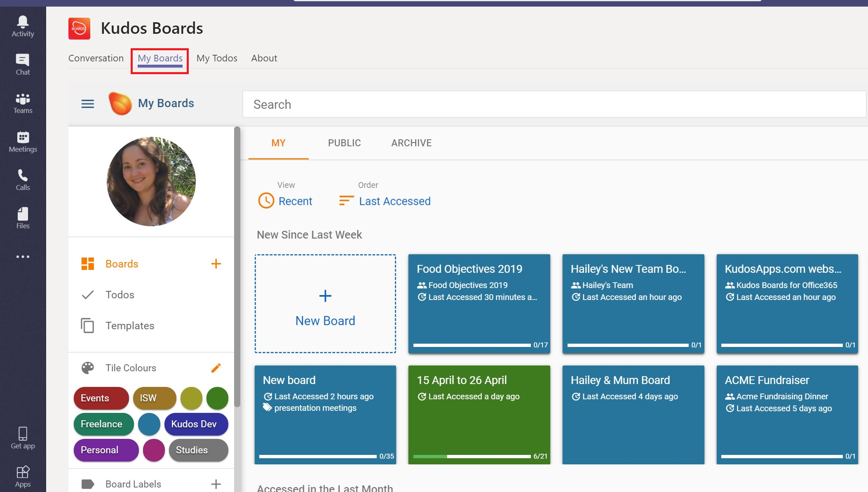Click 'presentation meetings' label on New board
Viewport: 868px width, 492px height.
click(x=315, y=408)
